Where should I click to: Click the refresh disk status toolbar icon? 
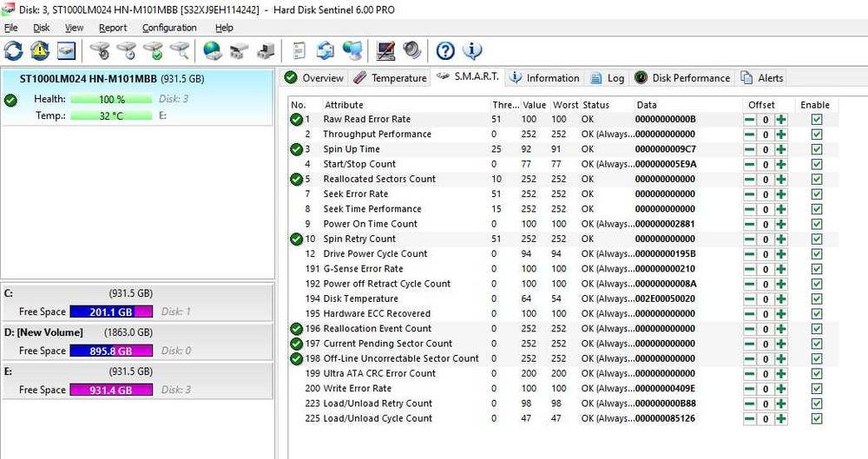tap(13, 51)
